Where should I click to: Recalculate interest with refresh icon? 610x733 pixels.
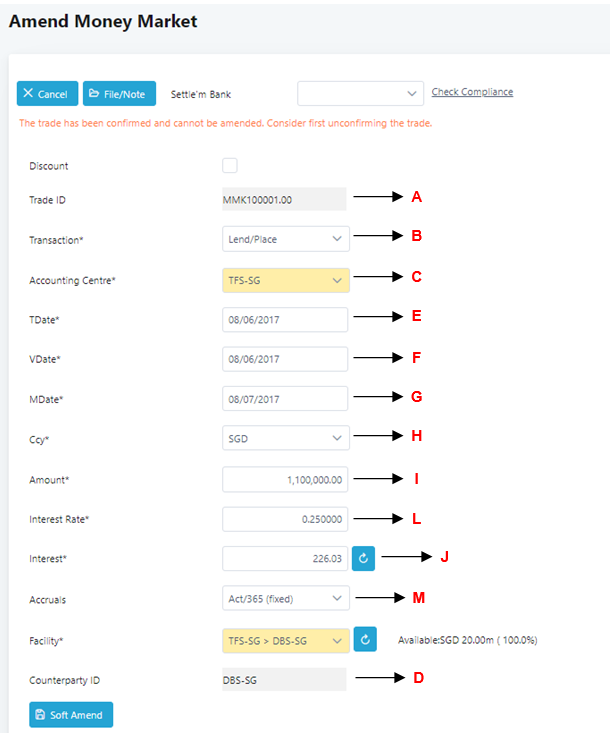click(x=363, y=558)
